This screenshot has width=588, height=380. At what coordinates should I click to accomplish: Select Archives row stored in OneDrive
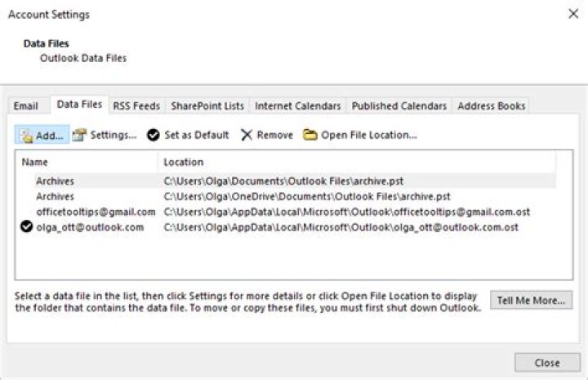pos(287,196)
